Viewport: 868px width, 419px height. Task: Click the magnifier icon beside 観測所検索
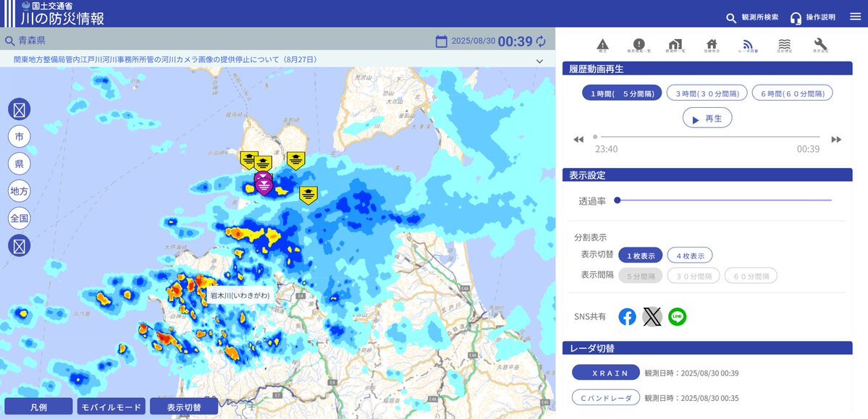click(731, 18)
